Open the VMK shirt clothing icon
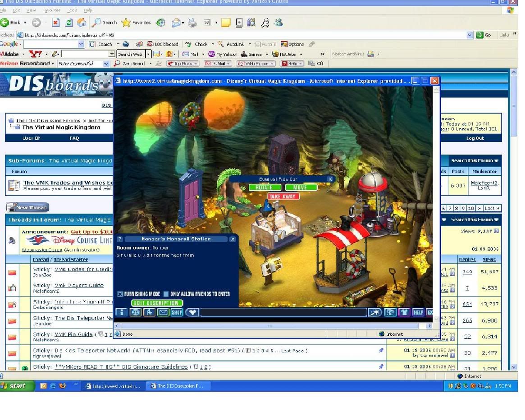The width and height of the screenshot is (525, 420). tap(404, 312)
